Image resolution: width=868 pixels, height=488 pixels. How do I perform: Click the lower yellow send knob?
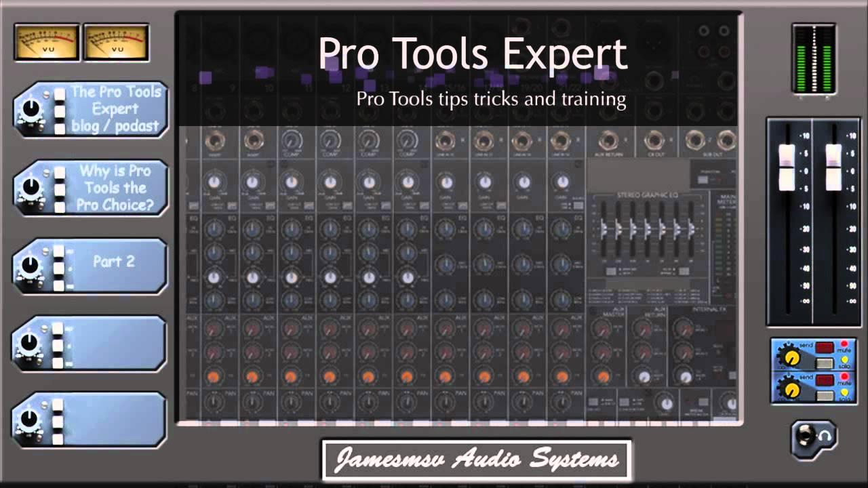pos(791,390)
